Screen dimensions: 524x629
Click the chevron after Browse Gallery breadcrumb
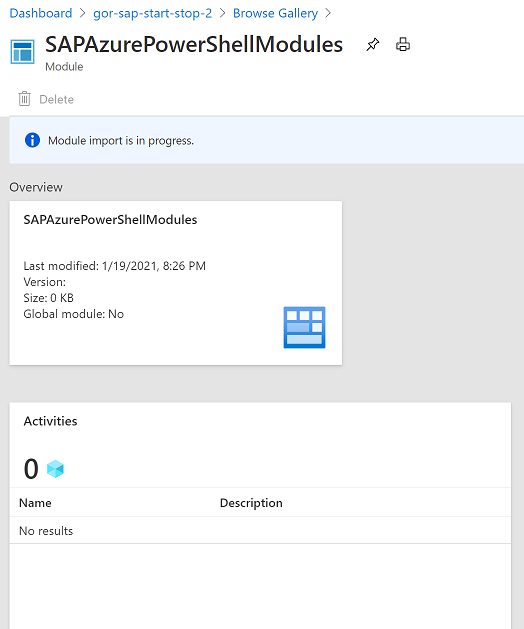[328, 13]
